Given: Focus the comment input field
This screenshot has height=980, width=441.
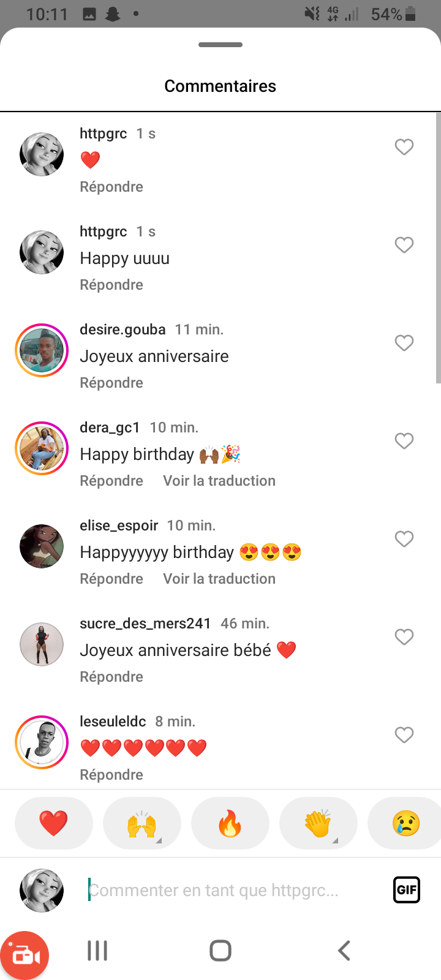Looking at the screenshot, I should pos(233,890).
